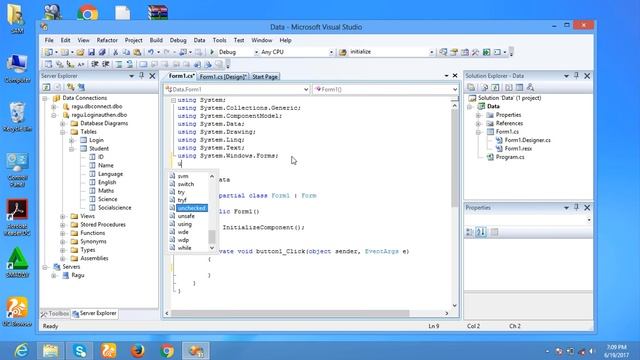
Task: Start debugging with the green play icon
Action: pos(212,52)
